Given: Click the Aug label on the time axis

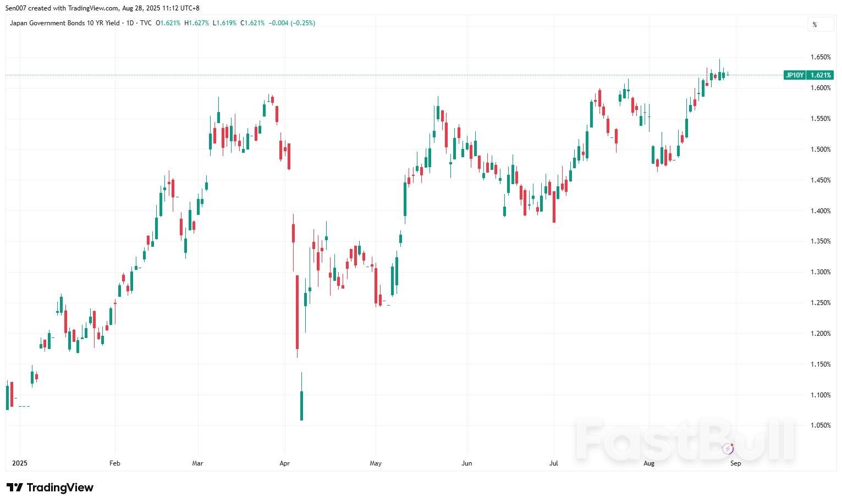Looking at the screenshot, I should 649,463.
